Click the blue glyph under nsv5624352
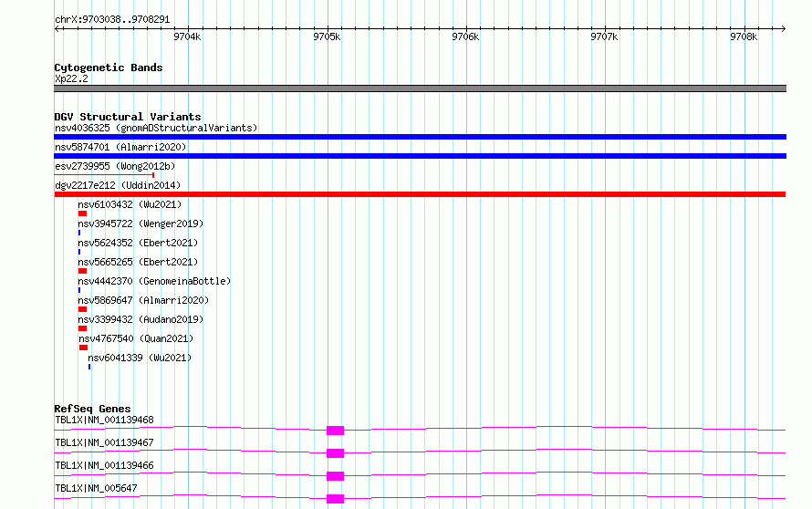This screenshot has width=812, height=509. [79, 252]
